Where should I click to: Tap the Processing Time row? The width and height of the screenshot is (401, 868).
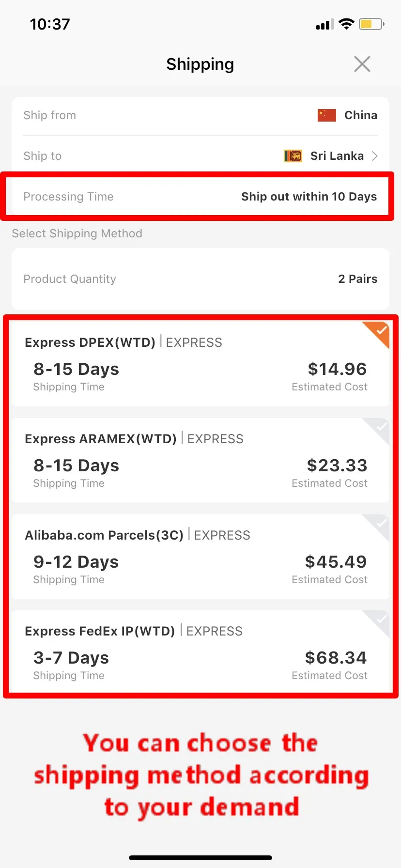click(x=200, y=197)
